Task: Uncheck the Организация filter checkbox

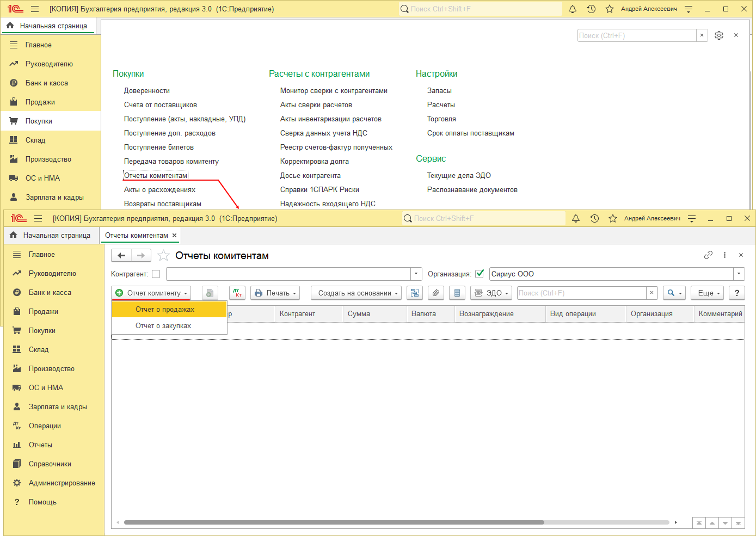Action: click(480, 274)
